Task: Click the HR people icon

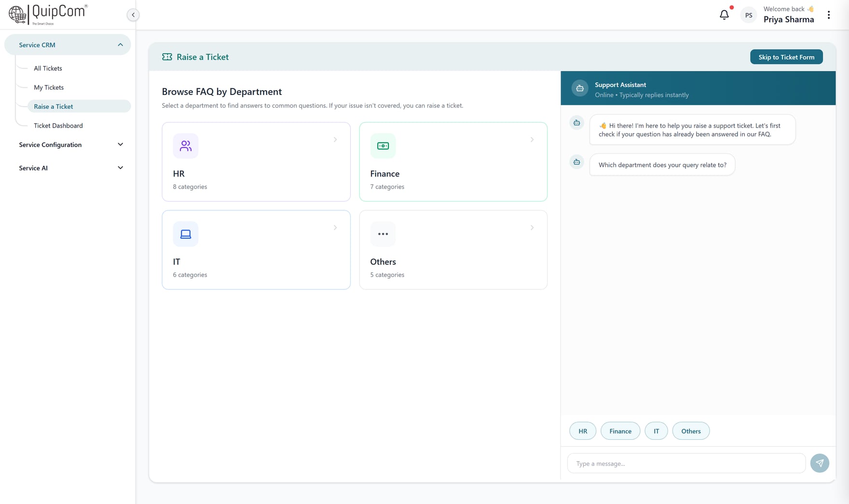Action: pos(186,146)
